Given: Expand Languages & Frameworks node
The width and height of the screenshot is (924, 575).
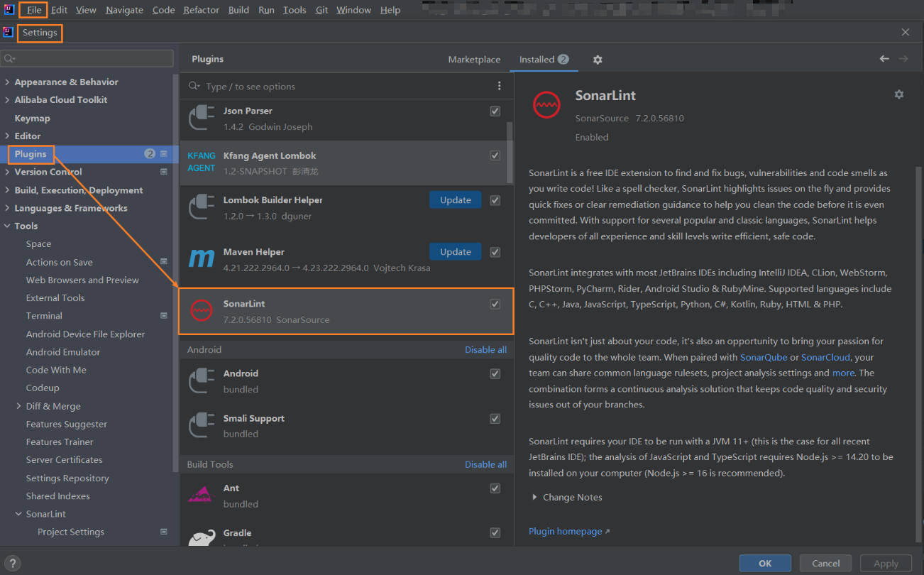Looking at the screenshot, I should coord(7,208).
